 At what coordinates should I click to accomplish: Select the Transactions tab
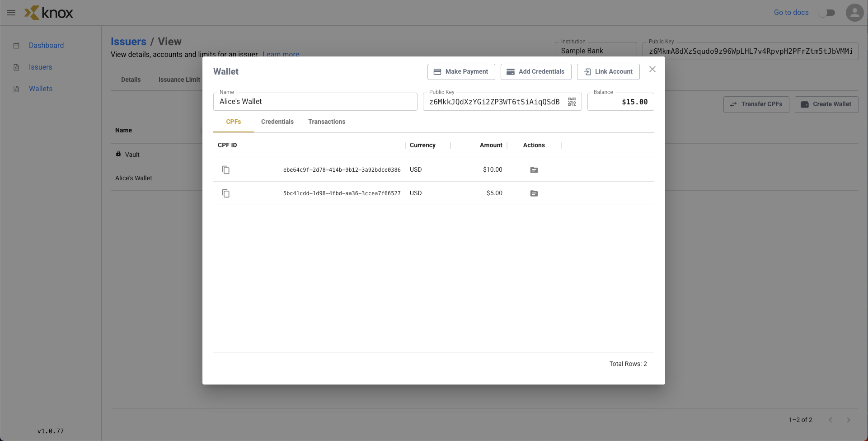click(327, 122)
